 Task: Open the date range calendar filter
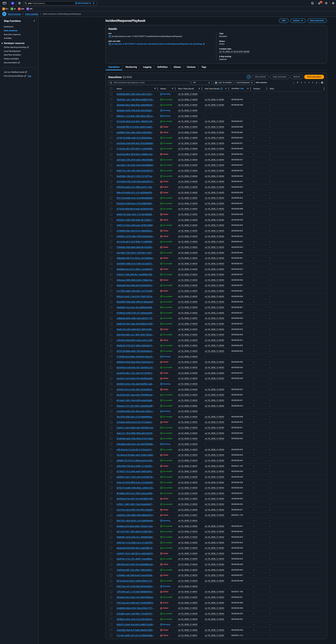pyautogui.click(x=223, y=83)
